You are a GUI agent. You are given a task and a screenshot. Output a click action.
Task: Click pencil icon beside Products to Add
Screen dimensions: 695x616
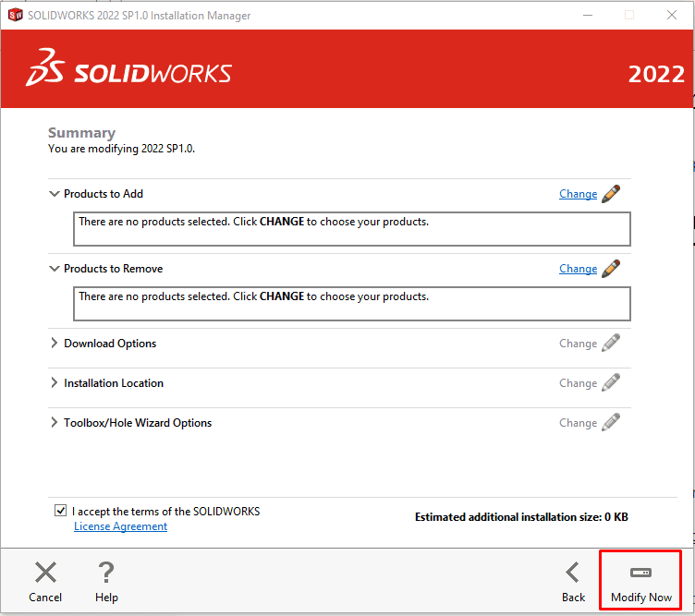click(x=611, y=194)
